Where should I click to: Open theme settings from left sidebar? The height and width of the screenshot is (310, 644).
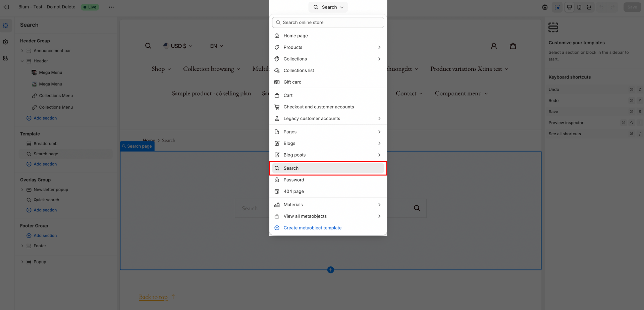coord(5,42)
